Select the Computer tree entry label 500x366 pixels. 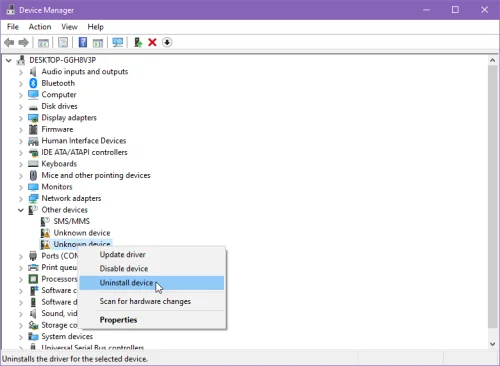point(59,95)
